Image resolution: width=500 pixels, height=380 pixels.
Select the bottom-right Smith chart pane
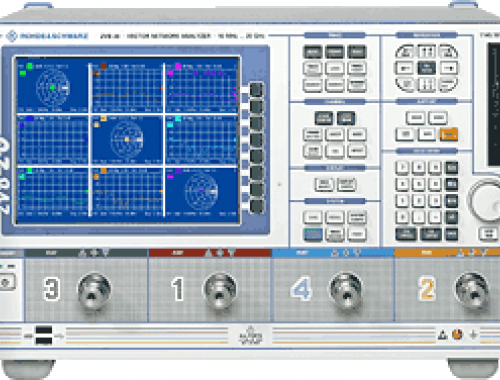(x=202, y=192)
